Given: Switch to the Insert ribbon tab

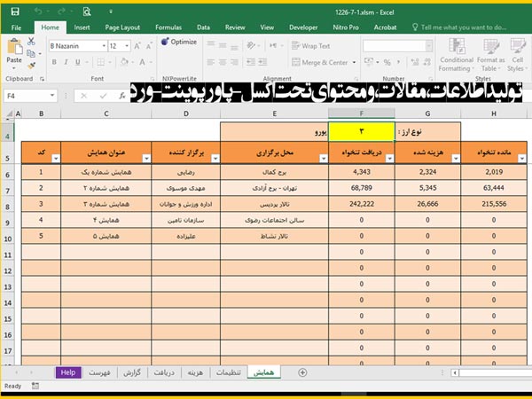Looking at the screenshot, I should point(82,27).
